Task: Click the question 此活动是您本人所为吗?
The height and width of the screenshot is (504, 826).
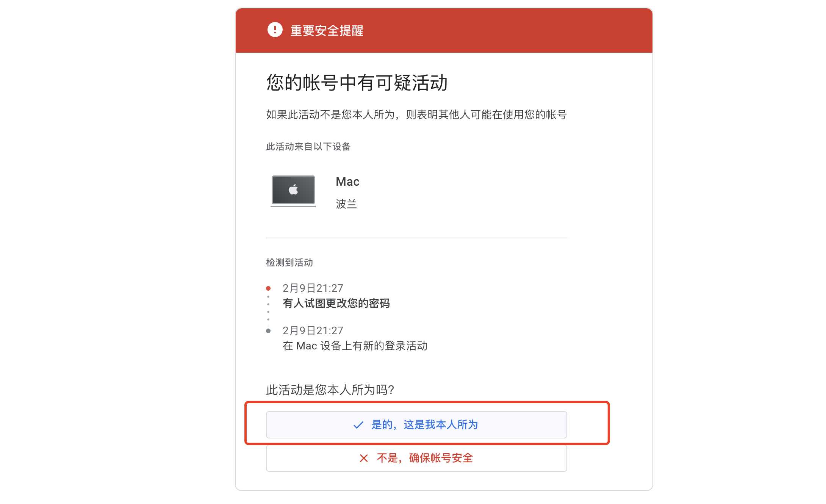Action: point(330,390)
